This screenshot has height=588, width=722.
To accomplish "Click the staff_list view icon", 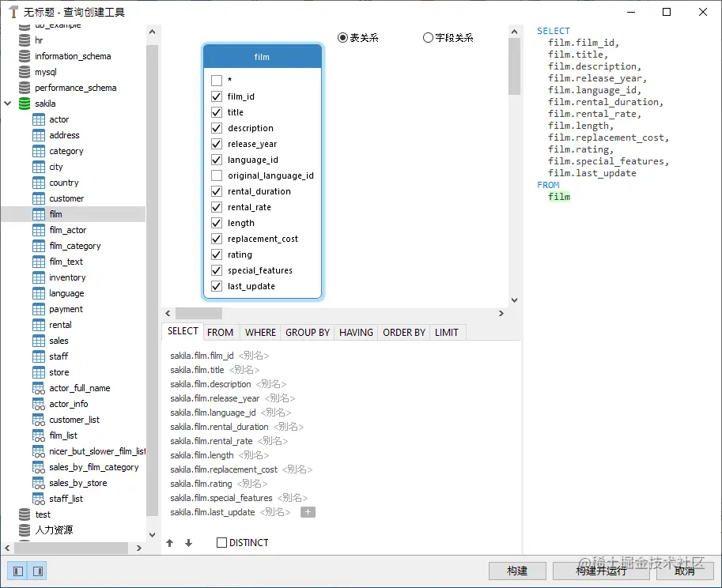I will click(x=39, y=499).
